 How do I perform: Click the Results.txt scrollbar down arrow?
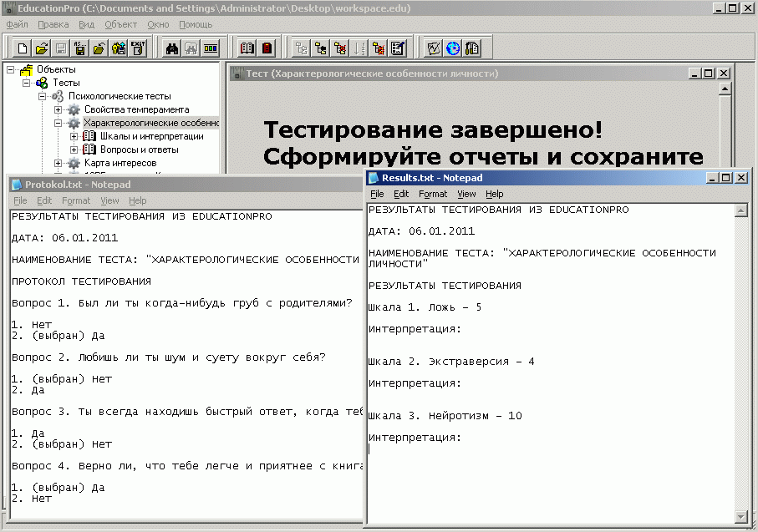(740, 515)
